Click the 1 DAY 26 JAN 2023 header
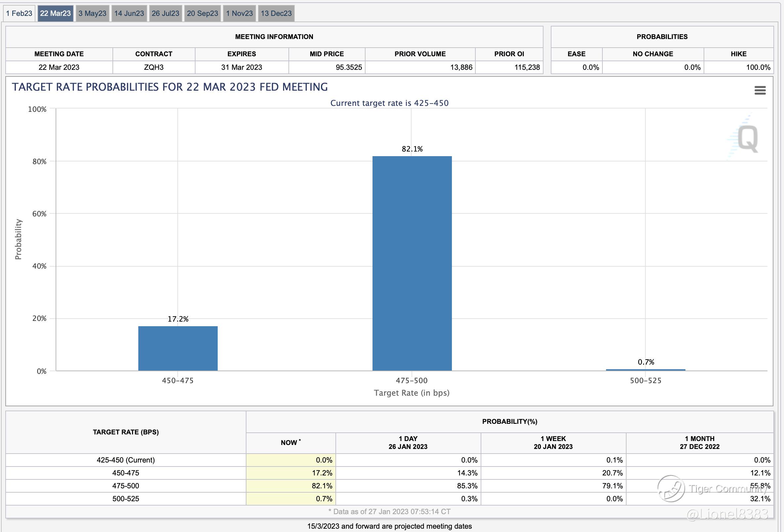784x532 pixels. [x=408, y=443]
